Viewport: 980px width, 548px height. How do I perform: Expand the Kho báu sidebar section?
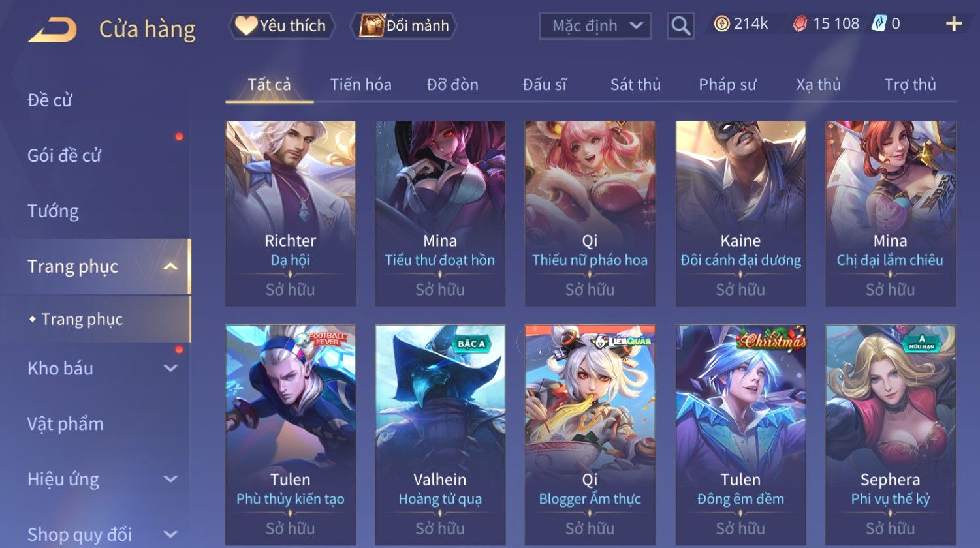click(x=170, y=369)
